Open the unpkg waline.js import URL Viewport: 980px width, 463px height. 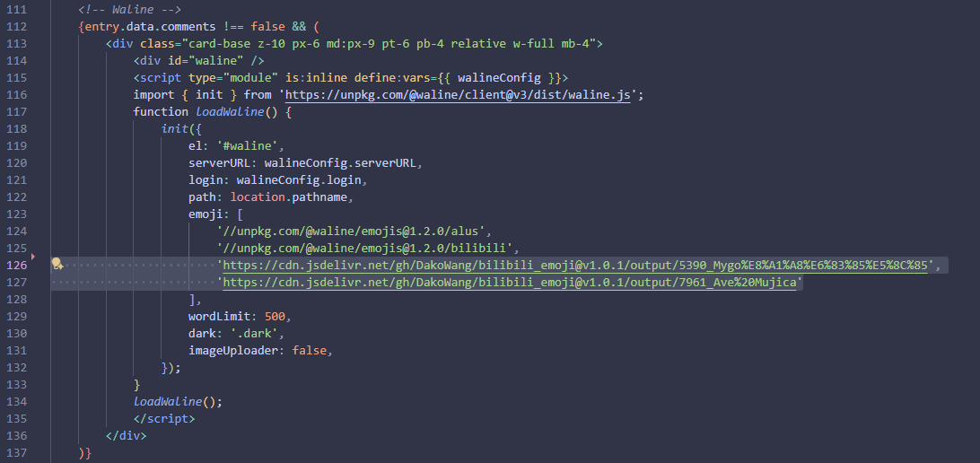(461, 95)
